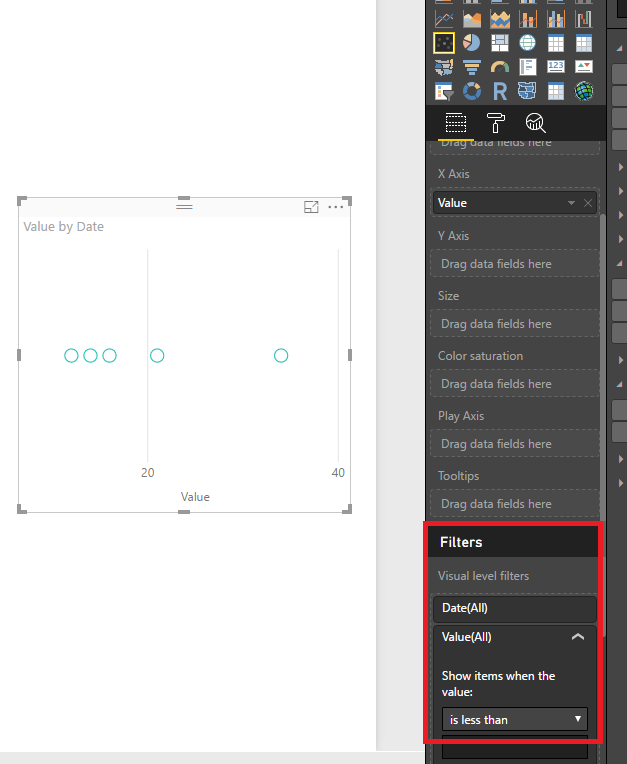Open the Analytics magnifier tab
This screenshot has width=627, height=764.
pyautogui.click(x=535, y=123)
